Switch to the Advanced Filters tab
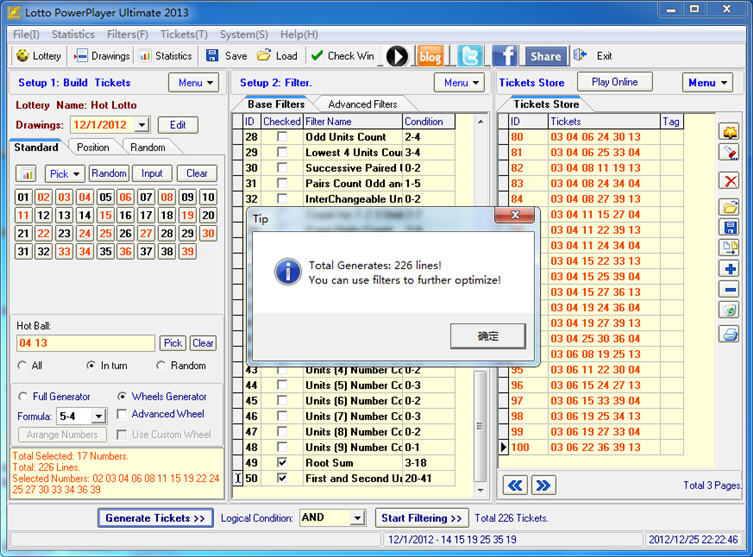The height and width of the screenshot is (557, 753). 363,104
